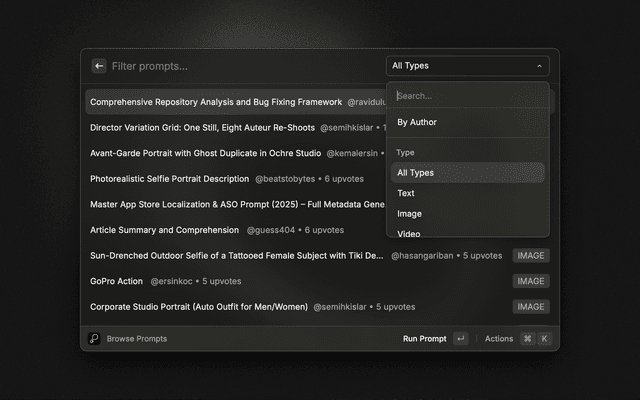This screenshot has height=400, width=640.
Task: Open the Actions panel
Action: click(499, 339)
